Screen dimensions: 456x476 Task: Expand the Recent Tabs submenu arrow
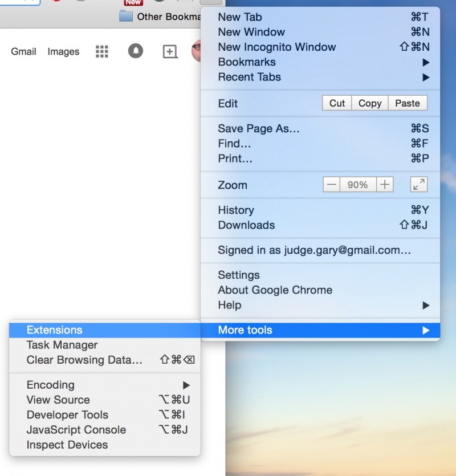(x=426, y=78)
